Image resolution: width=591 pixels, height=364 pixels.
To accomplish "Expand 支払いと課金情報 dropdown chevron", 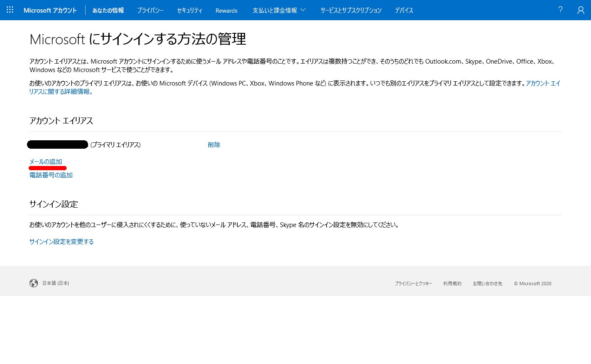I will pos(303,10).
